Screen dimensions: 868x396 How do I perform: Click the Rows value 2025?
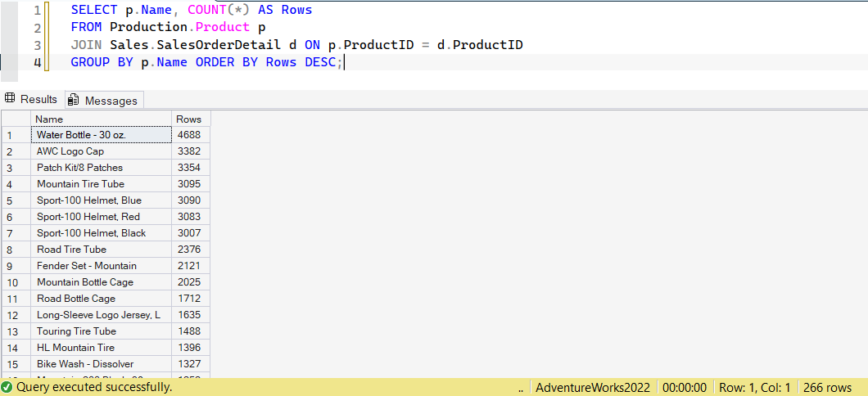pyautogui.click(x=191, y=282)
